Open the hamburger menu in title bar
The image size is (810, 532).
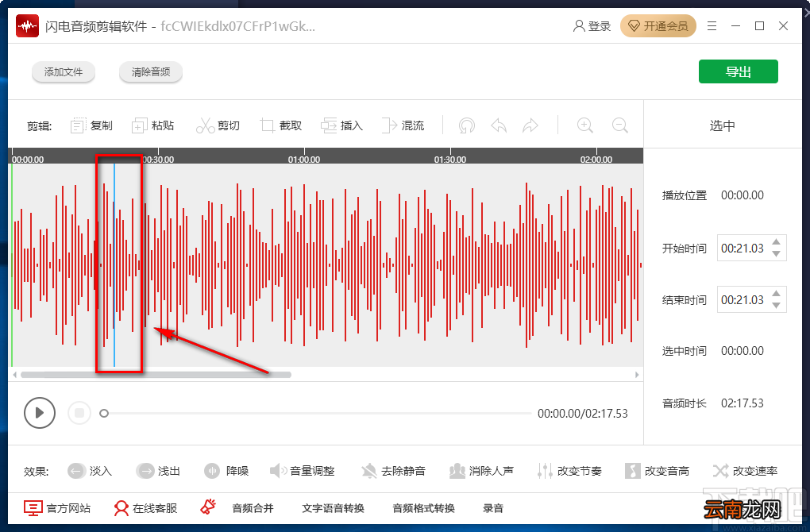[x=712, y=26]
